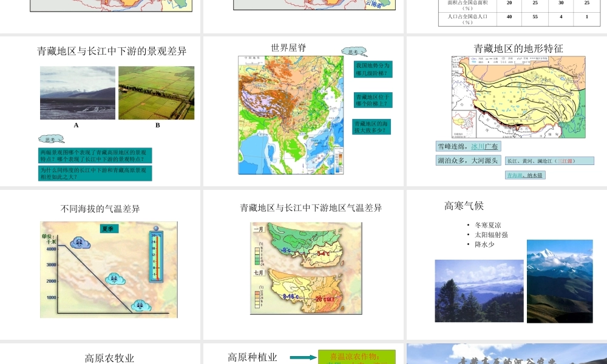The image size is (607, 364).
Task: Click the 湖泊众多，大河源头 box
Action: coord(469,161)
